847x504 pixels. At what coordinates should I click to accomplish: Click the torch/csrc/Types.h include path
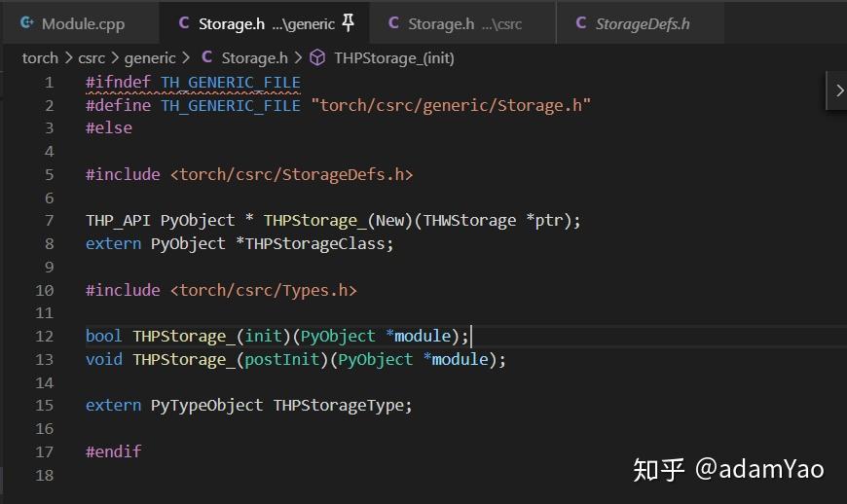263,290
